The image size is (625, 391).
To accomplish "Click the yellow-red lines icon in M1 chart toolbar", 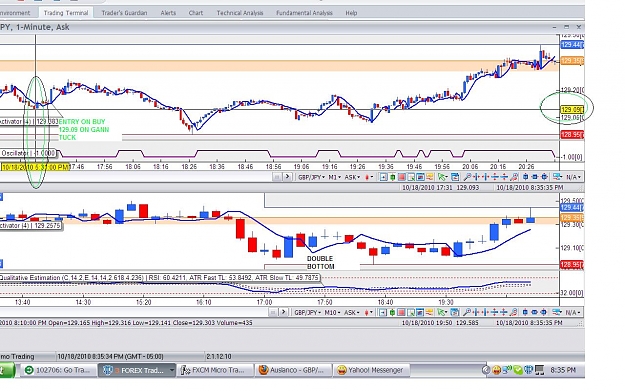I will pos(431,177).
